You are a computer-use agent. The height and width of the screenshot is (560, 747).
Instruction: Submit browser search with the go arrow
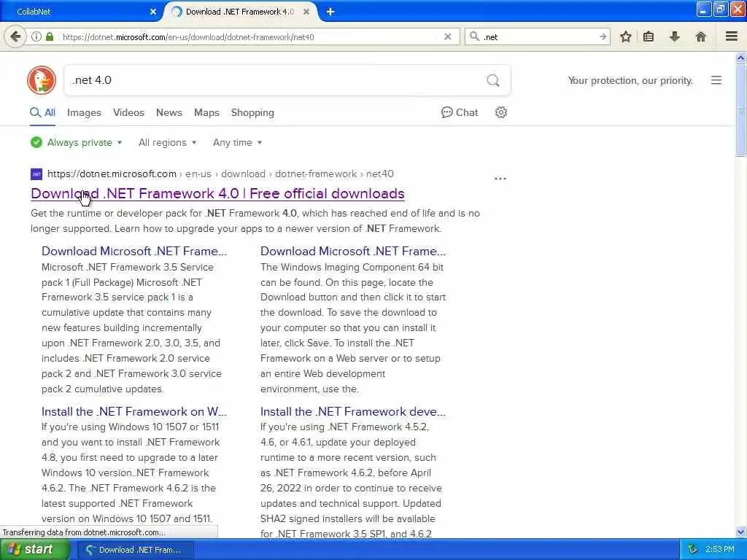point(603,36)
